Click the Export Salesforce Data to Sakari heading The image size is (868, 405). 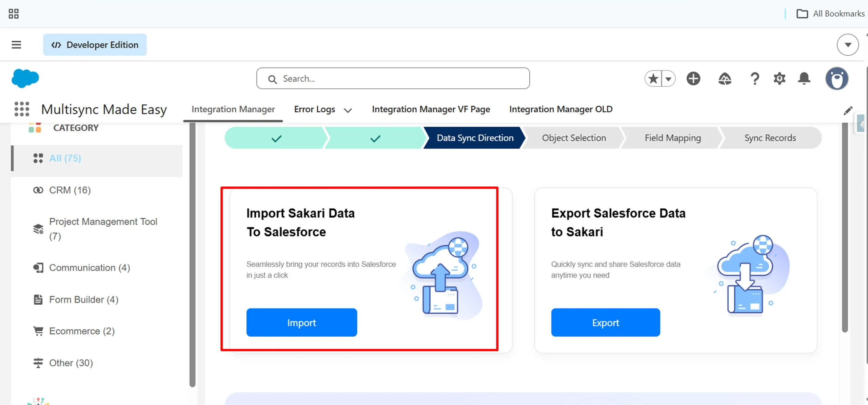point(618,222)
